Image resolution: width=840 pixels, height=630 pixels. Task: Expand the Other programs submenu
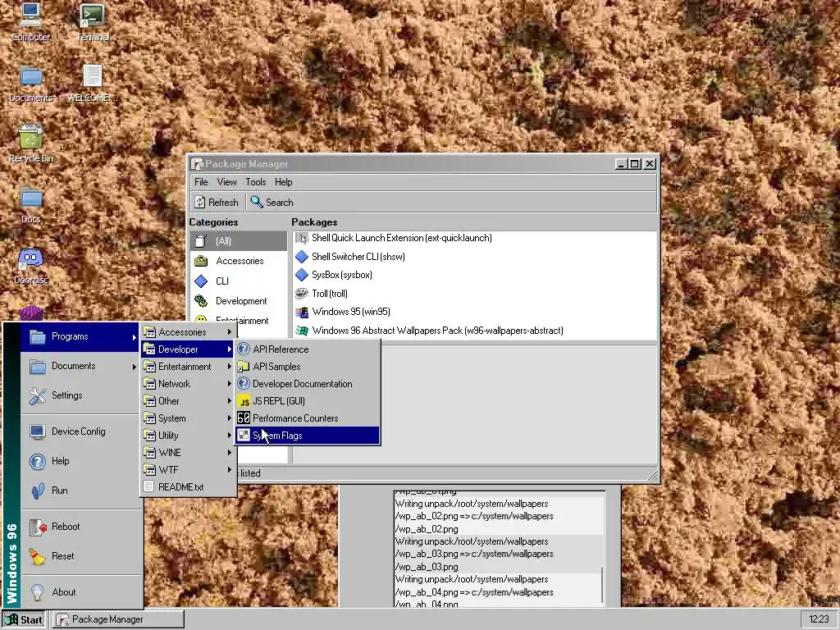point(188,400)
